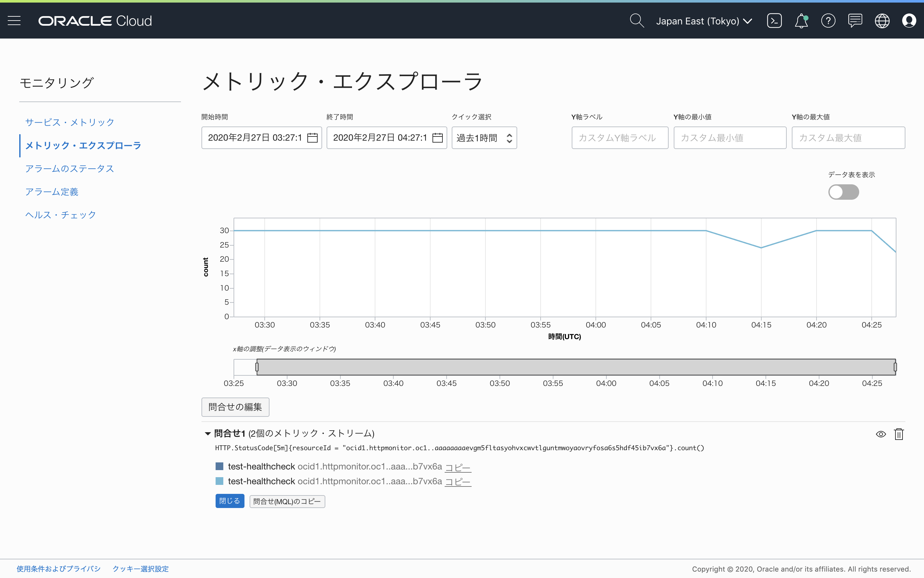
Task: Open the user profile avatar menu
Action: click(909, 21)
